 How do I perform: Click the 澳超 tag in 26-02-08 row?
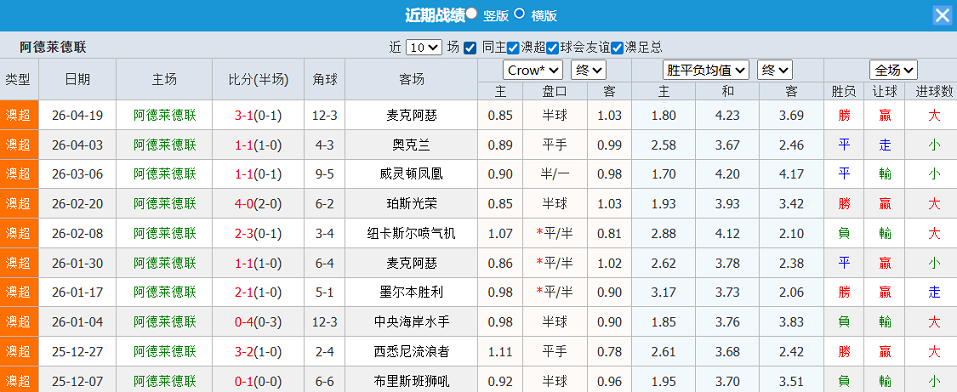pos(19,233)
